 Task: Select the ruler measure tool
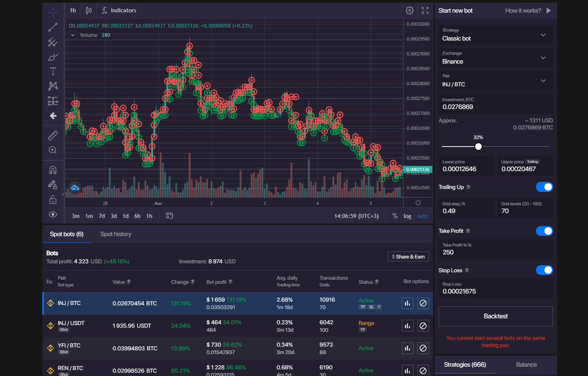(x=53, y=135)
